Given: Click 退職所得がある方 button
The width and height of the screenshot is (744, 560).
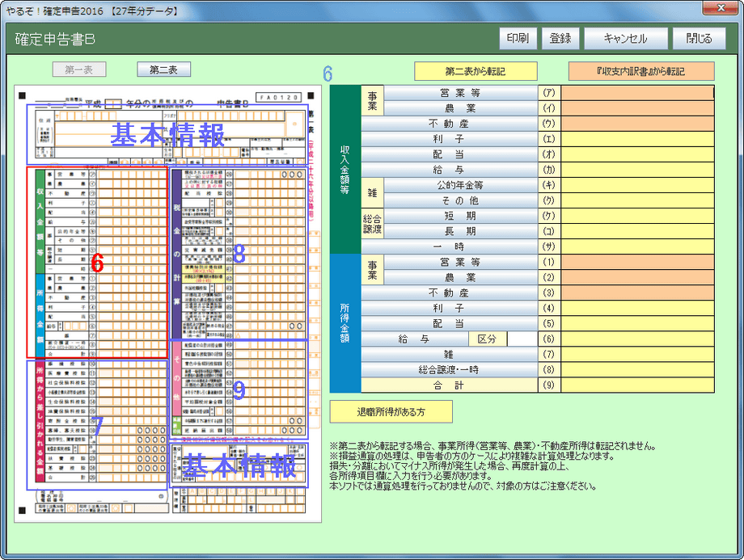Looking at the screenshot, I should tap(391, 412).
